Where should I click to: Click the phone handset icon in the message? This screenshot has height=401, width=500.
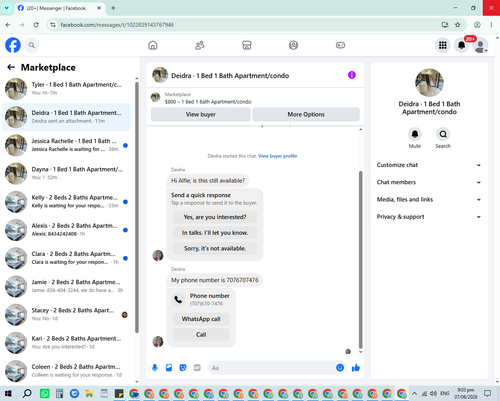coord(178,299)
